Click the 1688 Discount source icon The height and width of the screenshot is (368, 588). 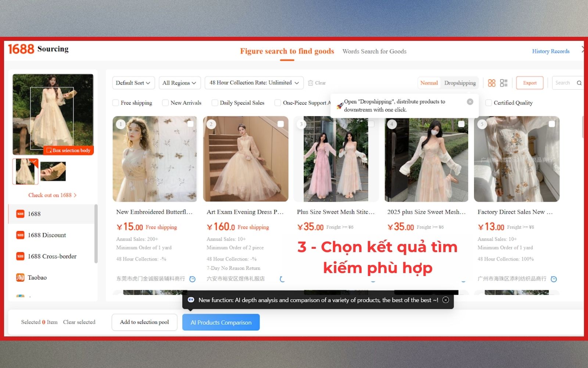tap(20, 235)
